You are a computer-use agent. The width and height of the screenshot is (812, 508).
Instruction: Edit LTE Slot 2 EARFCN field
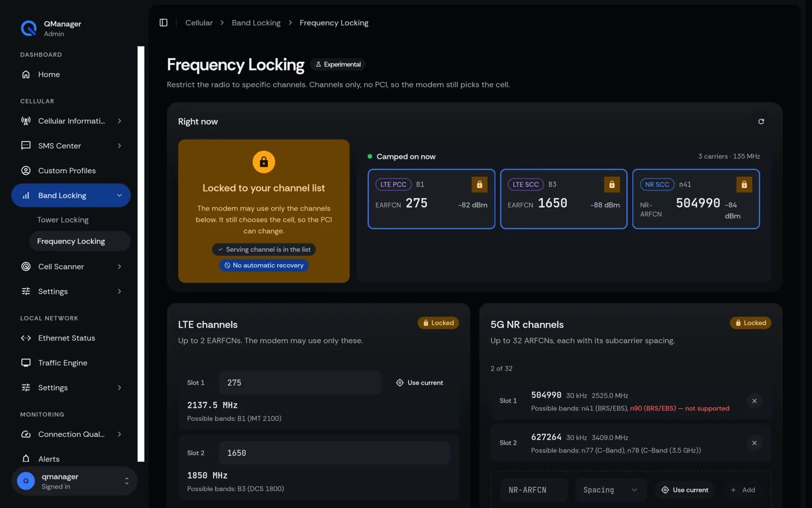(x=334, y=453)
